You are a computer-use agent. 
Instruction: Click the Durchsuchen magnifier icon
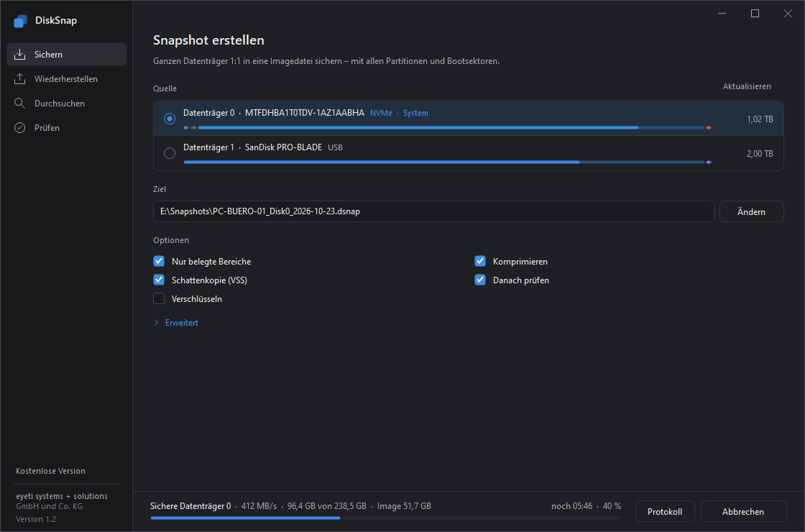[19, 104]
